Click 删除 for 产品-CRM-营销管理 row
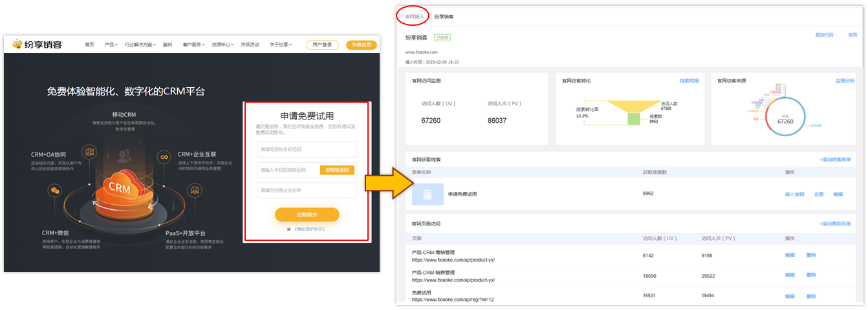This screenshot has height=310, width=868. pos(812,255)
